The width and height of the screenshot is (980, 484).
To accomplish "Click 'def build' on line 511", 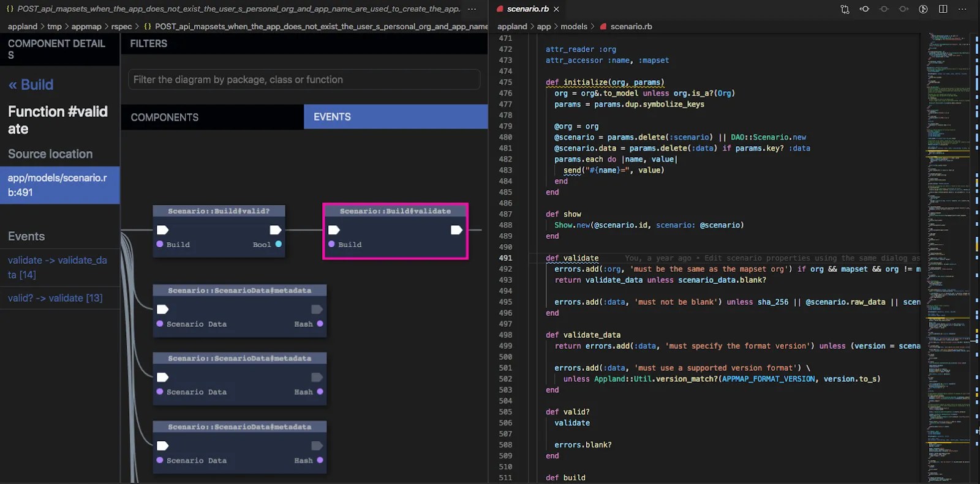I will (565, 478).
